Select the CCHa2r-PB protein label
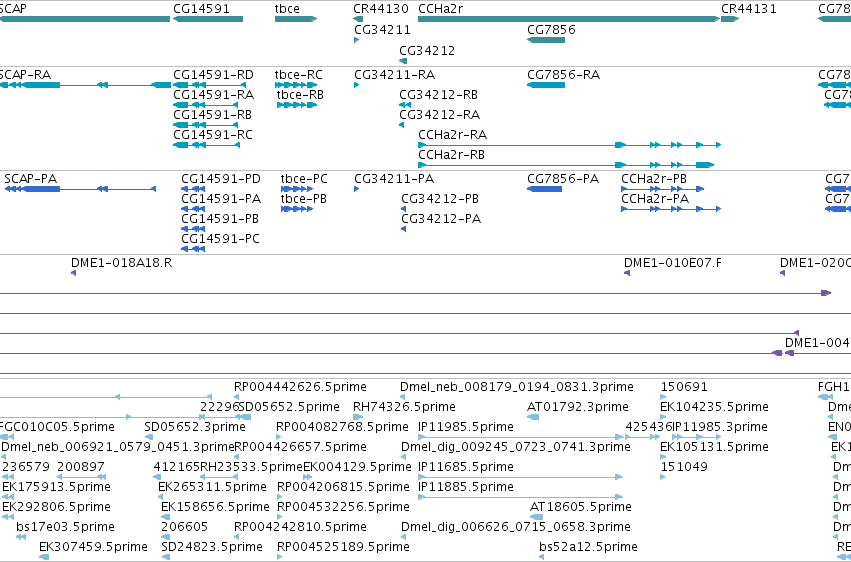Viewport: 851px width, 562px height. pos(654,178)
